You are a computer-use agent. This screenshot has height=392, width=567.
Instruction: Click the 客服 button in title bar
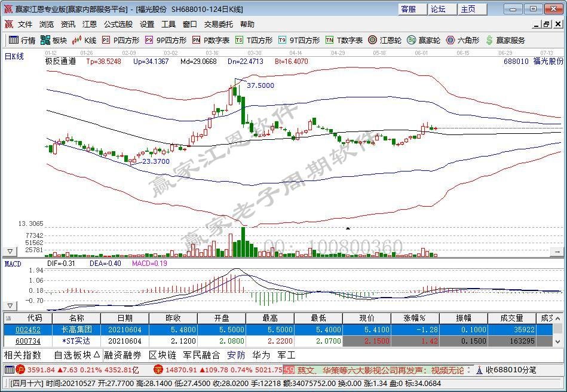[x=412, y=9]
